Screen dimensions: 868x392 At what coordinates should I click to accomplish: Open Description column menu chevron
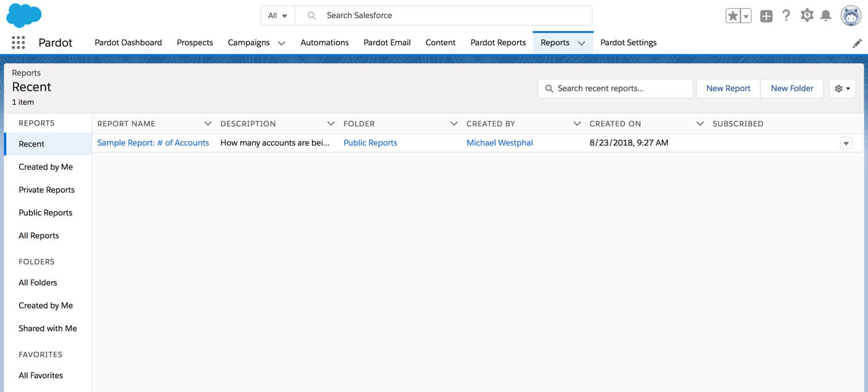pos(331,124)
